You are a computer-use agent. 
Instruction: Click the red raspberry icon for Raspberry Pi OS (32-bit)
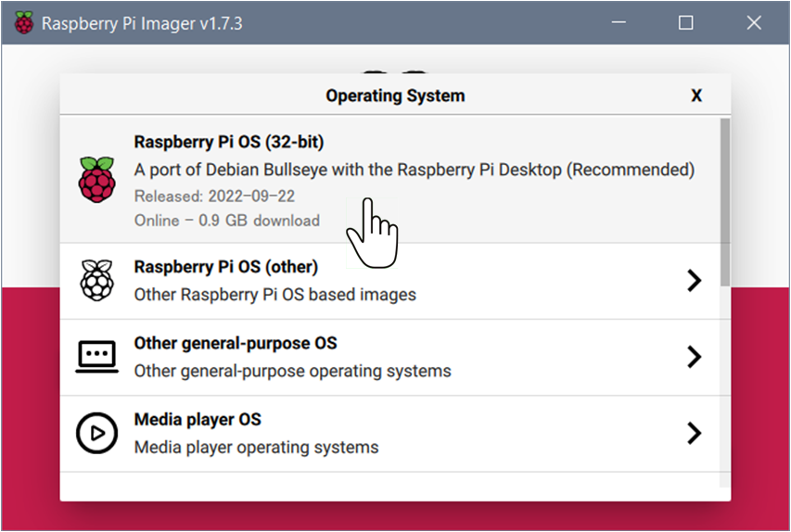[96, 180]
